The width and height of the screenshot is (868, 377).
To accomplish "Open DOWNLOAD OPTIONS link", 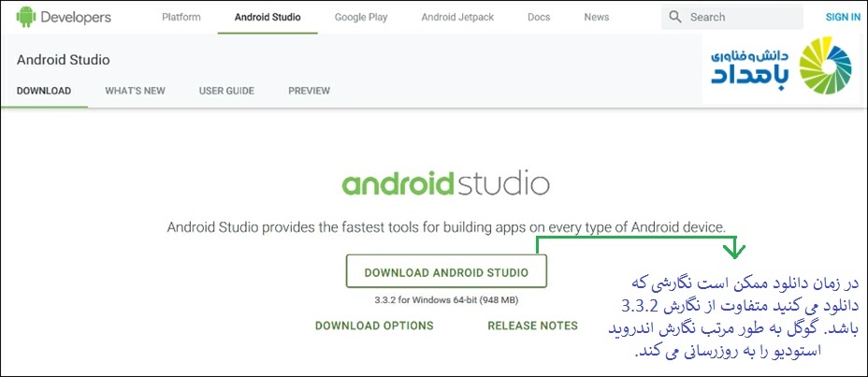I will (374, 326).
